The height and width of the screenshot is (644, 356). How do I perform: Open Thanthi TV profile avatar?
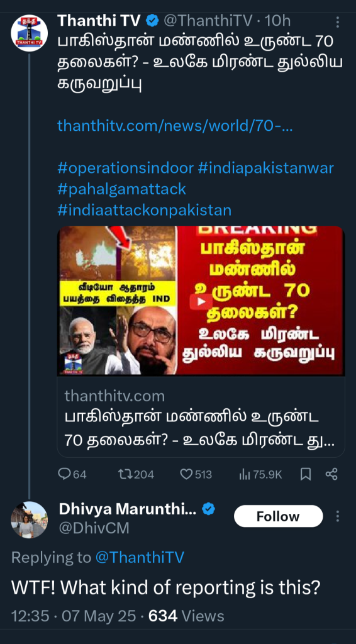pos(29,33)
